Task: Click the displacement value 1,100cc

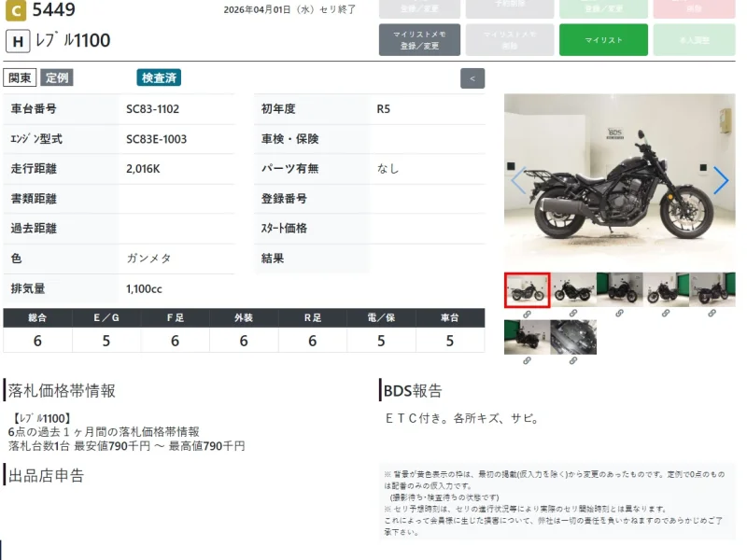Action: coord(144,288)
